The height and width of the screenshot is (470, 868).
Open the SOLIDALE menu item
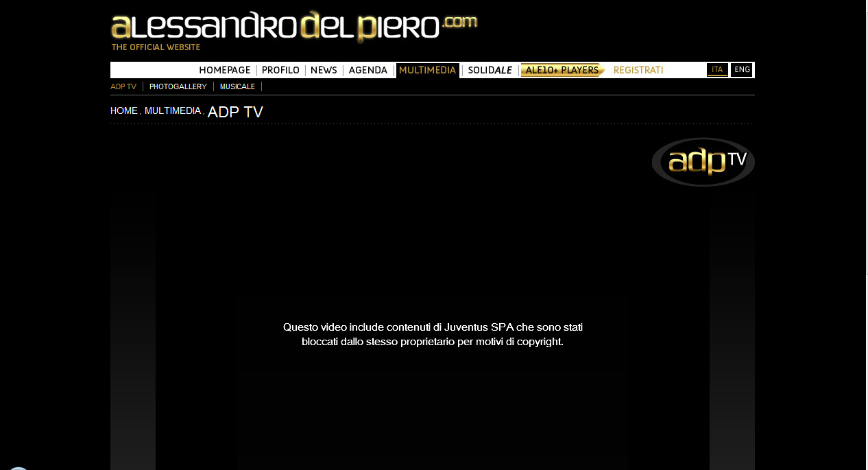coord(490,70)
